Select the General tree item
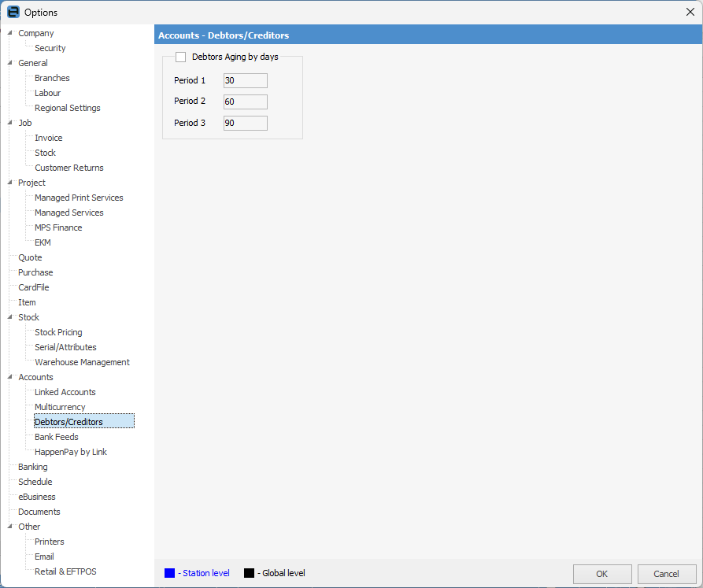Screen dimensions: 703x588 (x=33, y=63)
